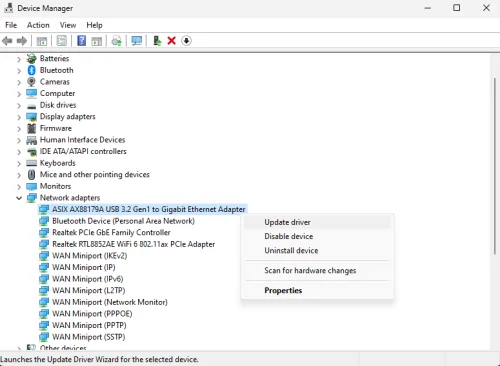Select WAN Miniport (IP)
The image size is (500, 366).
click(x=84, y=267)
